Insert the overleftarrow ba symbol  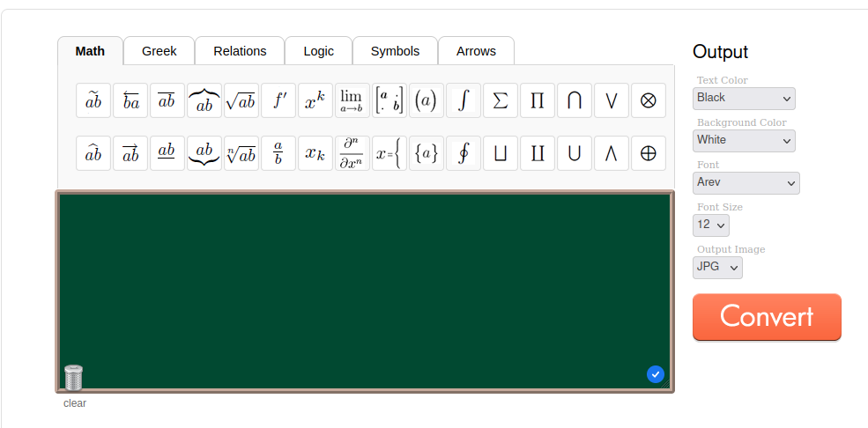point(130,100)
